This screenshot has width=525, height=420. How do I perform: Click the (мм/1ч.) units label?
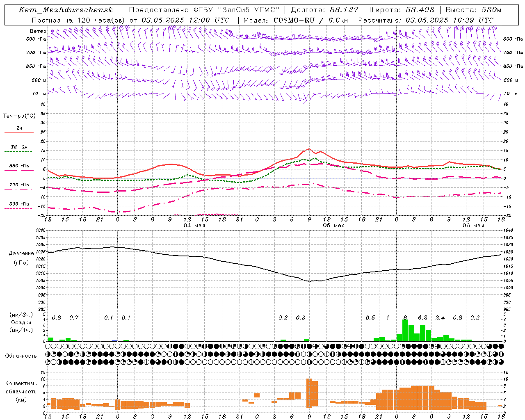point(21,330)
